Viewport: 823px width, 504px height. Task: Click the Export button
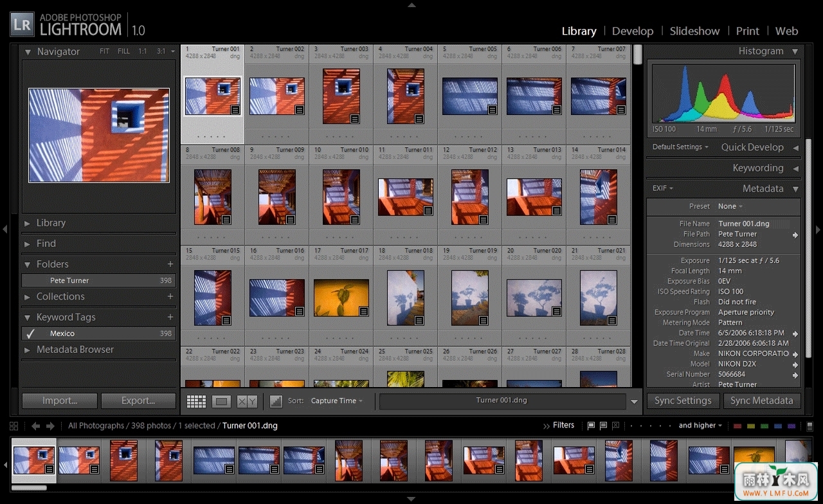click(138, 401)
